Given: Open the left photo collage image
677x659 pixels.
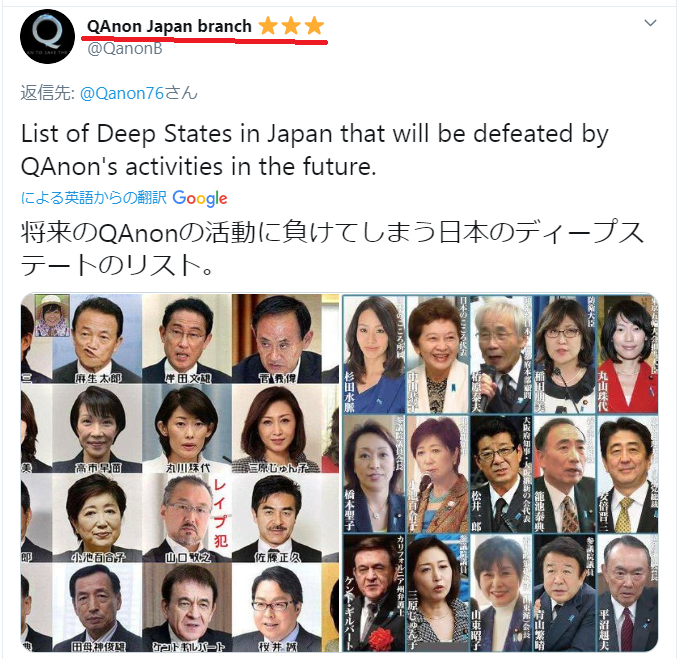Looking at the screenshot, I should click(x=180, y=473).
